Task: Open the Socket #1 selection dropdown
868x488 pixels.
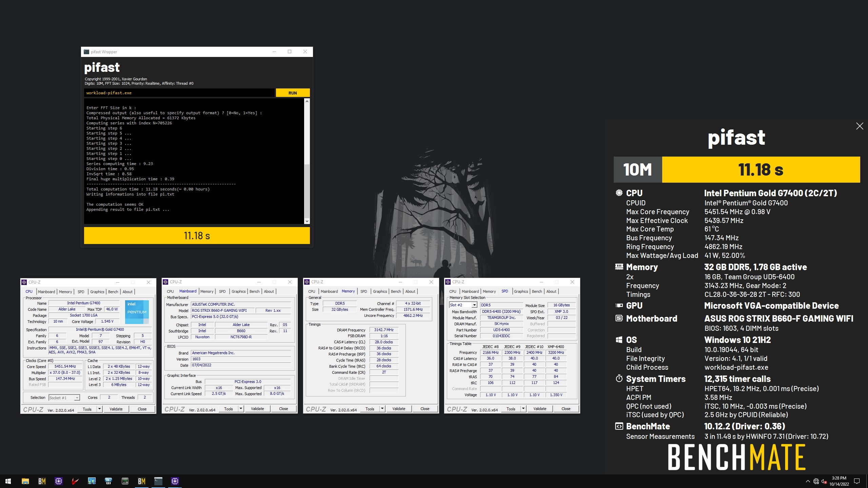Action: (x=77, y=398)
